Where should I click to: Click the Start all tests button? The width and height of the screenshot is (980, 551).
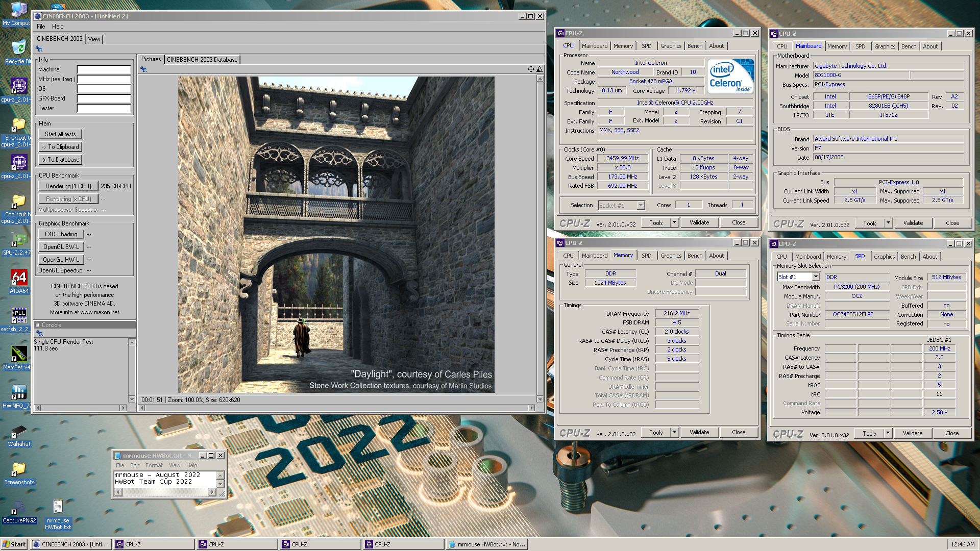point(60,134)
